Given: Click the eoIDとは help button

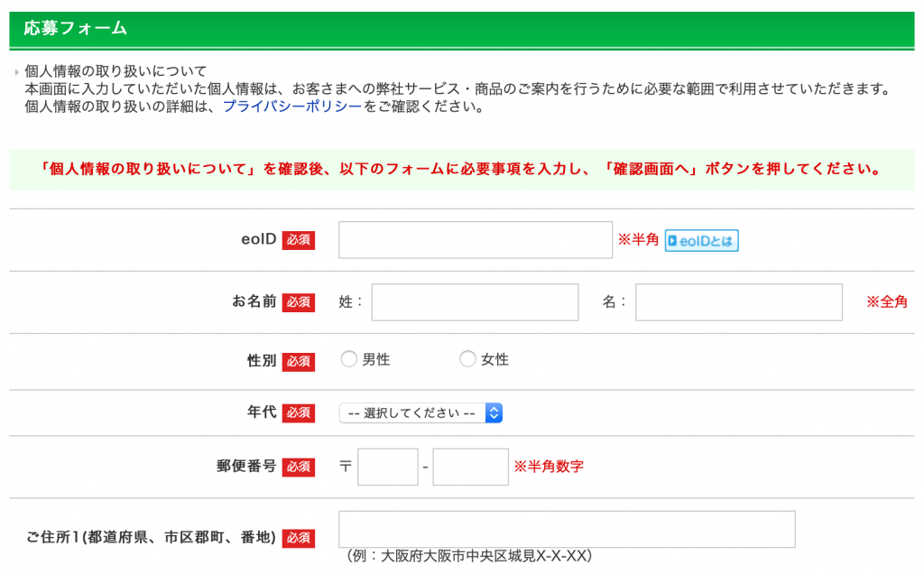Looking at the screenshot, I should (701, 240).
